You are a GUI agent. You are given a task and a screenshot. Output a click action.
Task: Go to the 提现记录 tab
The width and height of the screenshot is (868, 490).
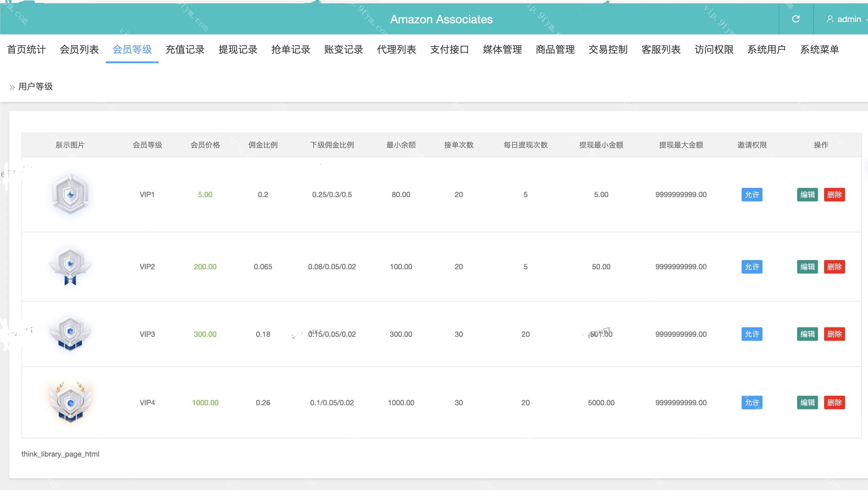(x=238, y=49)
